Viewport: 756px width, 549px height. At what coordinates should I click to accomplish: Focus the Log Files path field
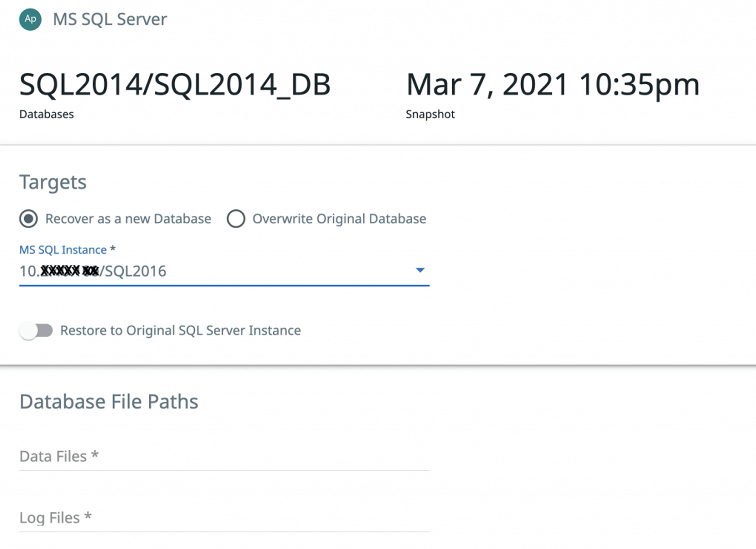[x=224, y=518]
